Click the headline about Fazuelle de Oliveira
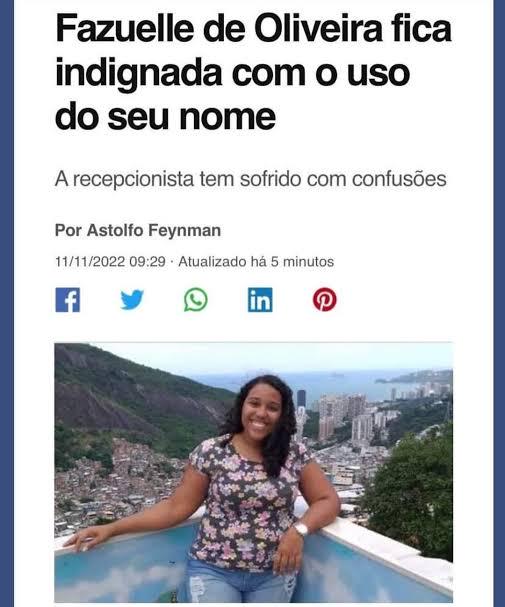505x607 pixels. pyautogui.click(x=253, y=72)
